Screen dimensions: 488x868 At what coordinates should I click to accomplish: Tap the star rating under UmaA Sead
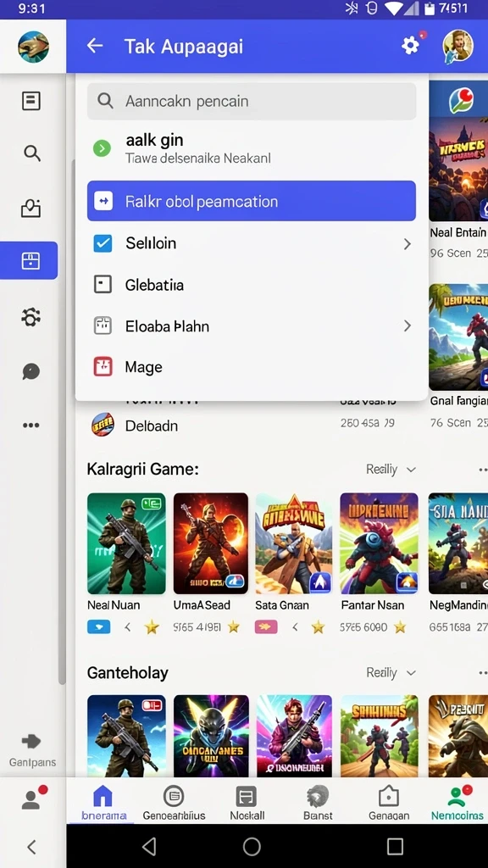[x=234, y=626]
